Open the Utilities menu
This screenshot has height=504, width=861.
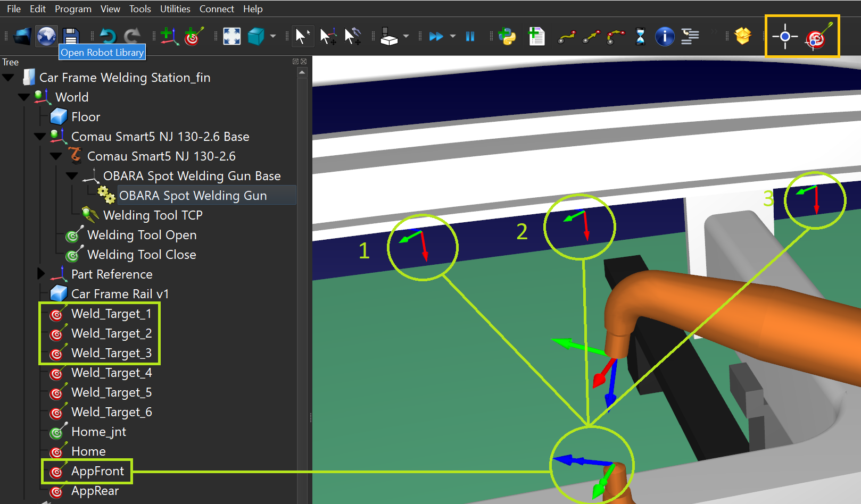click(175, 9)
